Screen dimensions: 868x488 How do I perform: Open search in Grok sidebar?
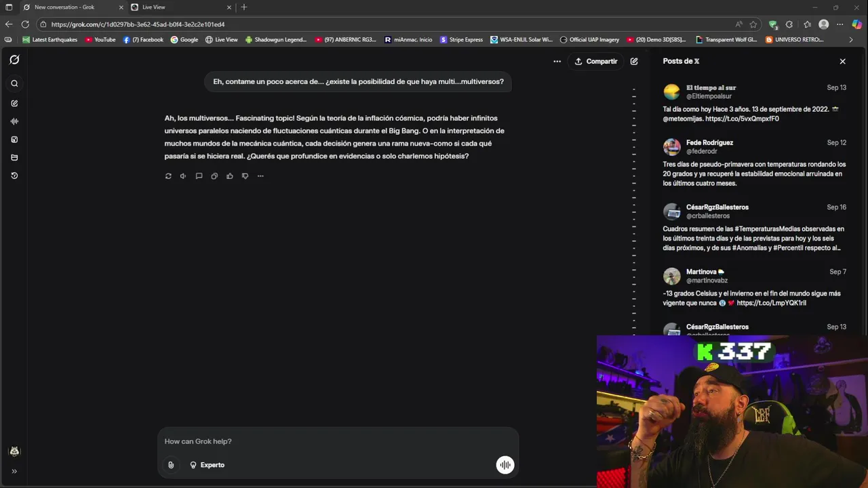coord(14,83)
